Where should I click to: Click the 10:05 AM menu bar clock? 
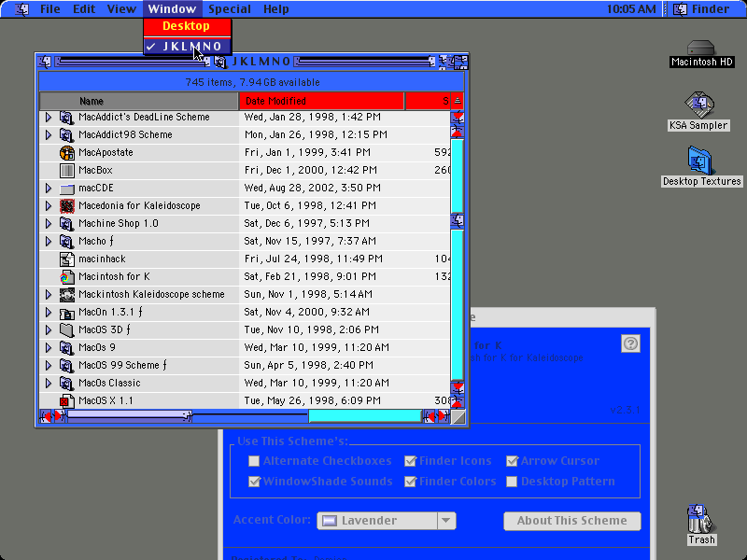(x=631, y=9)
